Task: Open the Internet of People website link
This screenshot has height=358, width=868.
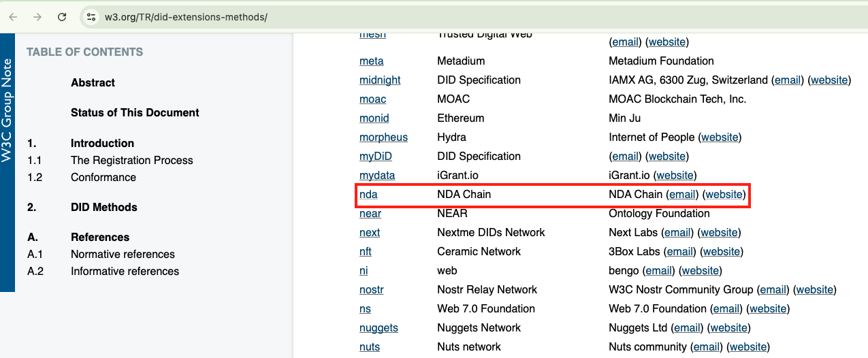Action: coord(720,137)
